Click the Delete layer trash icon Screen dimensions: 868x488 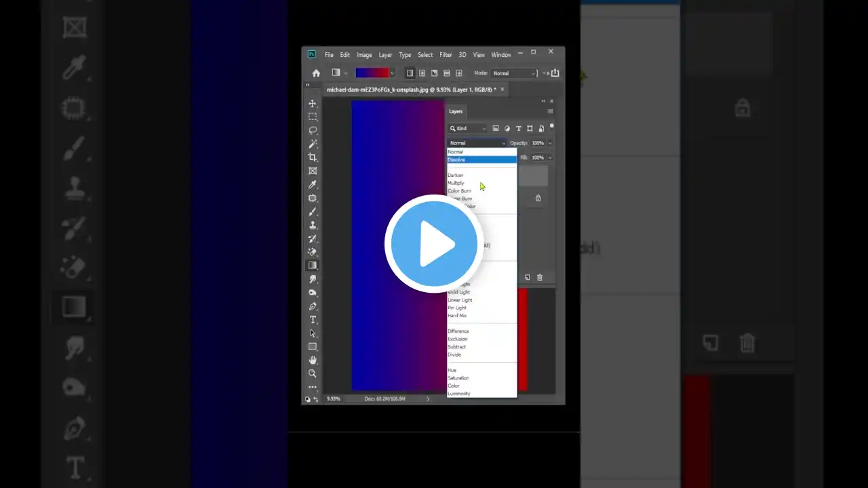(540, 277)
